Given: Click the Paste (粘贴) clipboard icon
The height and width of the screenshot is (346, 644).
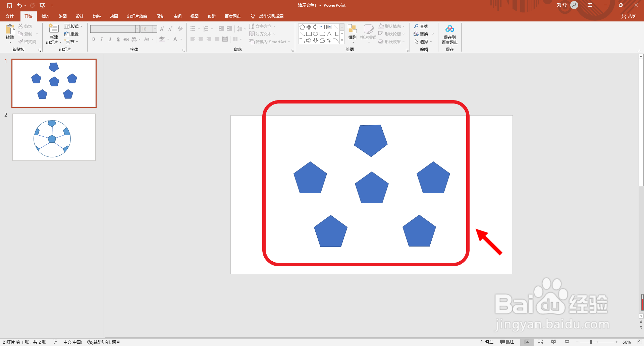Looking at the screenshot, I should click(10, 29).
